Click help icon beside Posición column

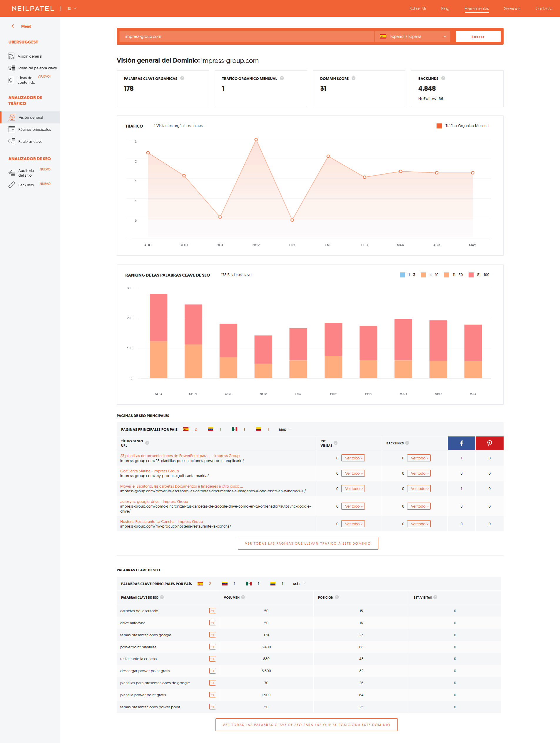click(x=337, y=597)
